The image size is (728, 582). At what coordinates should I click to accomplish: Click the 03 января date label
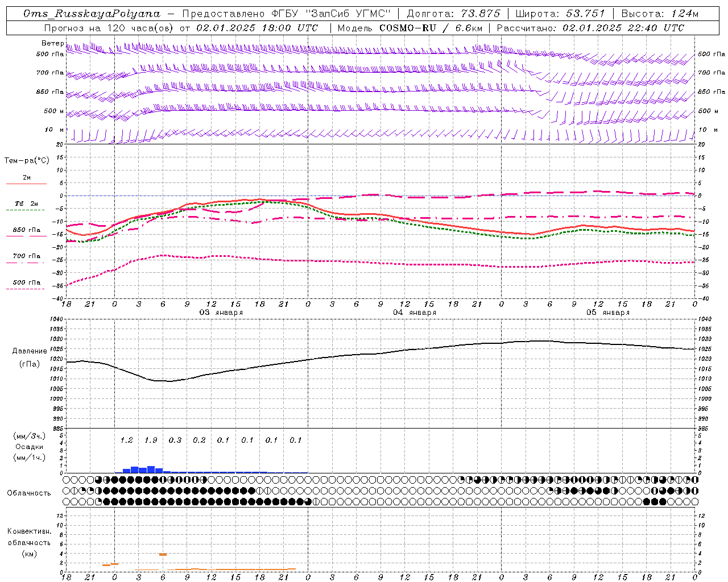point(221,313)
